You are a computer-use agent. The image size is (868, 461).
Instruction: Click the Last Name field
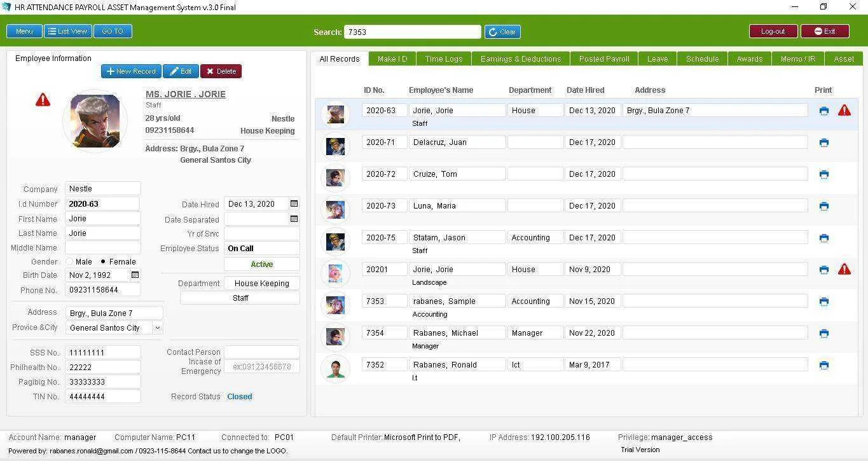coord(102,233)
